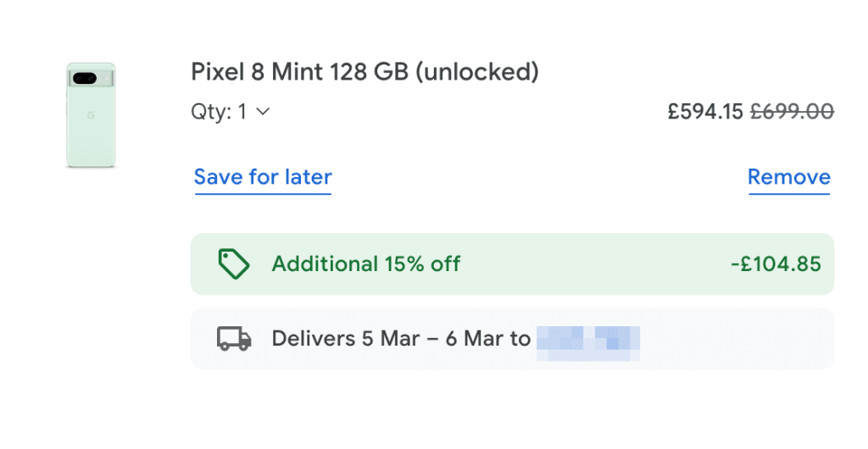Image resolution: width=868 pixels, height=449 pixels.
Task: Click the blurred delivery postcode
Action: pos(588,340)
